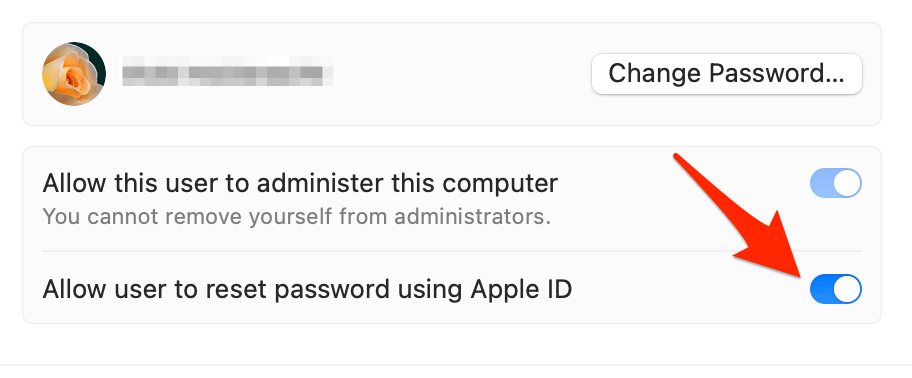Toggle Allow this user to administer this computer

tap(836, 183)
